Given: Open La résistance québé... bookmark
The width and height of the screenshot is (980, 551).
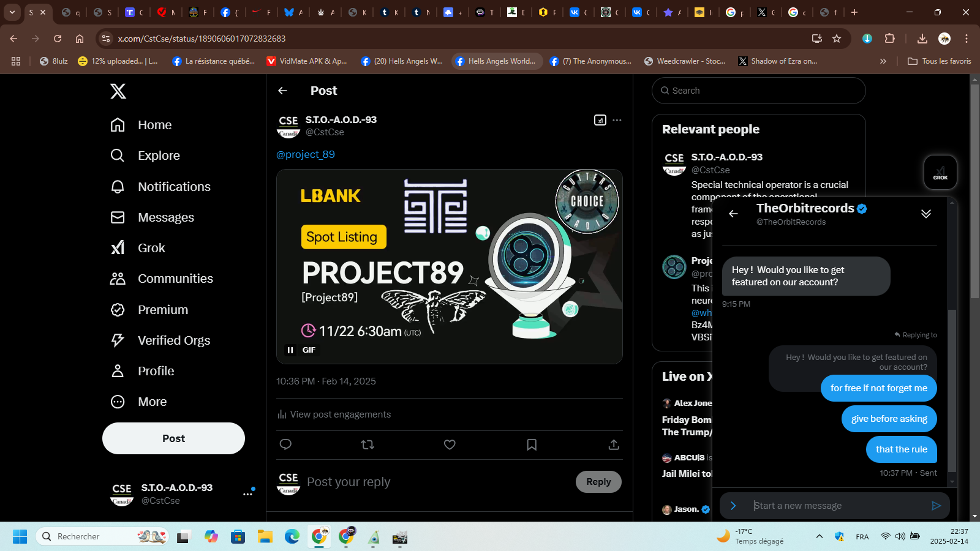Looking at the screenshot, I should 214,61.
